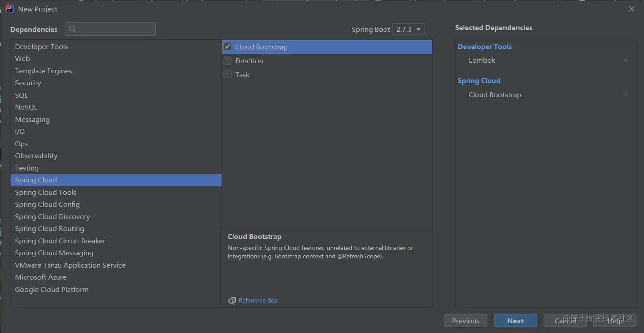The image size is (644, 333).
Task: Click the IntelliJ IDEA logo icon
Action: pos(9,9)
